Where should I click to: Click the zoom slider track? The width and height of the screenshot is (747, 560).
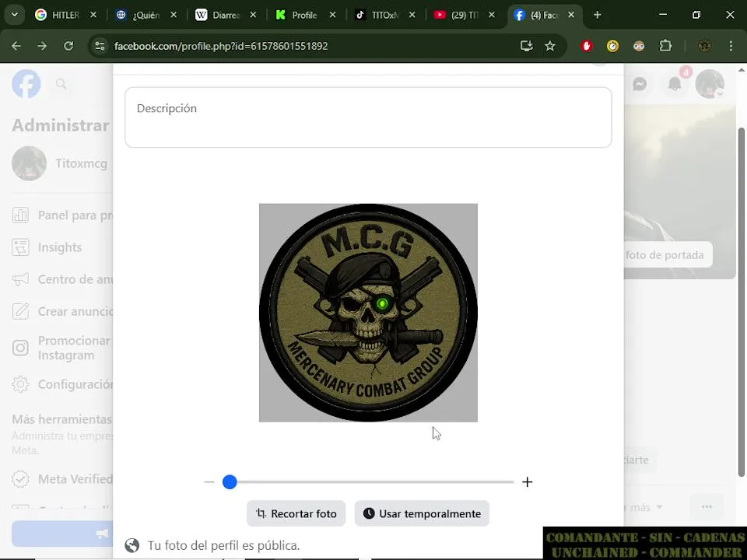[368, 482]
